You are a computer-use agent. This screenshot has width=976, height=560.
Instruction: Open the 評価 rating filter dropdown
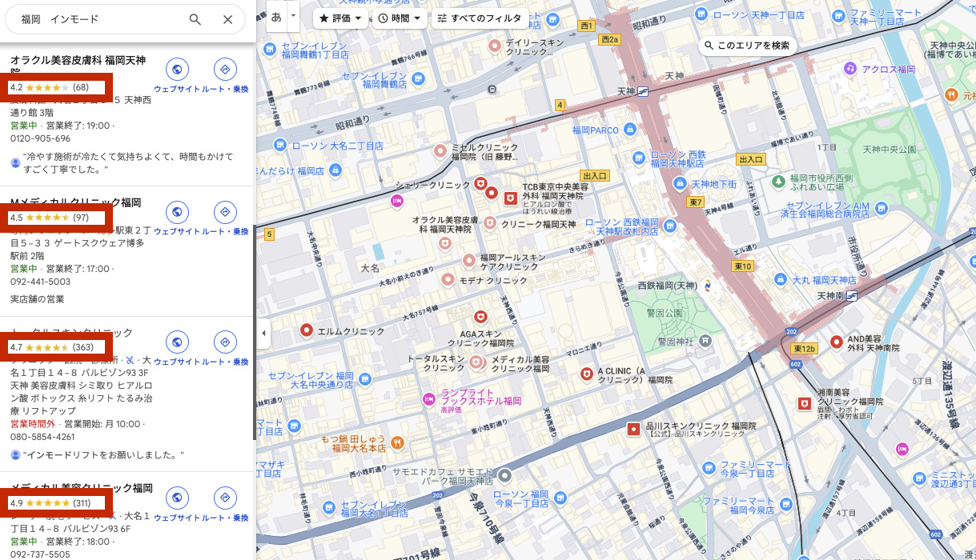point(340,18)
